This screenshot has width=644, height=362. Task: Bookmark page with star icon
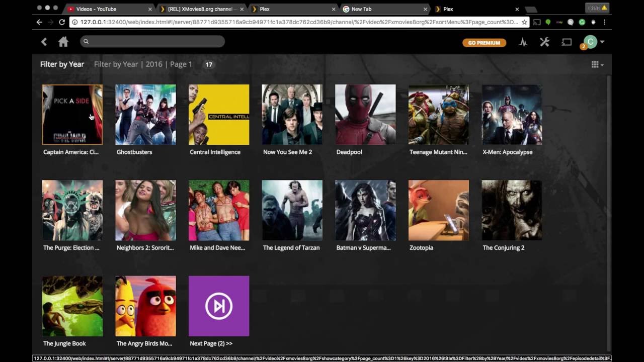(x=524, y=22)
